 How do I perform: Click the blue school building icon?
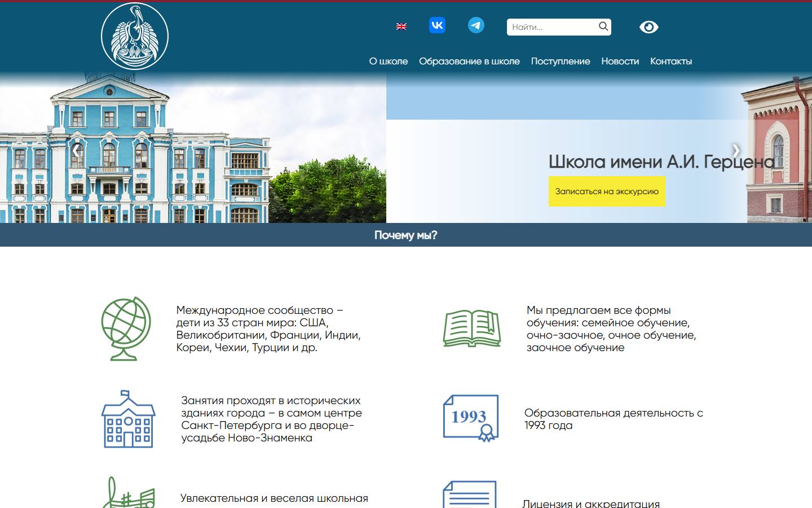point(129,419)
